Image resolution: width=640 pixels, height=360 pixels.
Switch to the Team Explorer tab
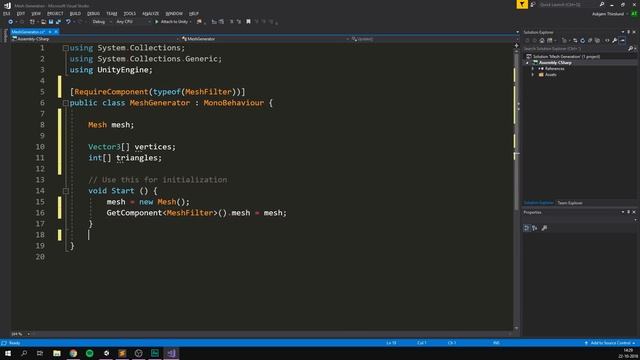(x=570, y=203)
